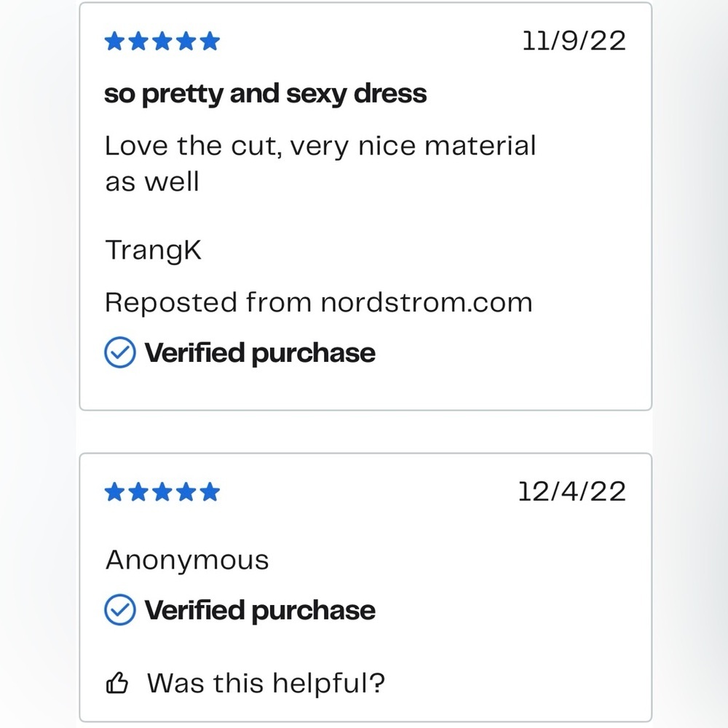
Task: Select the fourth star in TrangK's review
Action: tap(186, 41)
